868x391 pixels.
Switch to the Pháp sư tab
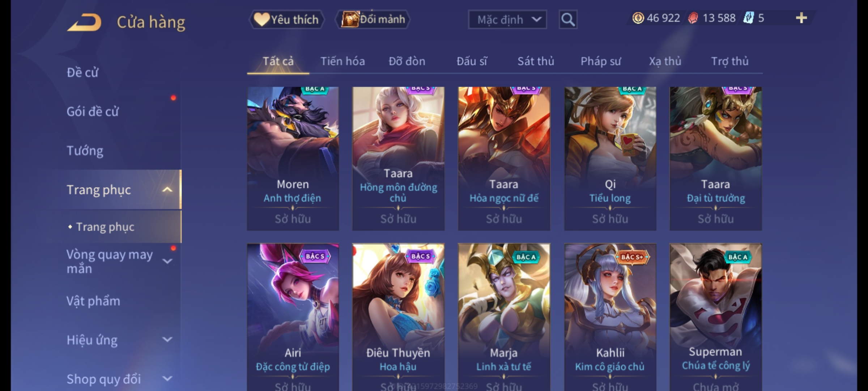coord(600,61)
